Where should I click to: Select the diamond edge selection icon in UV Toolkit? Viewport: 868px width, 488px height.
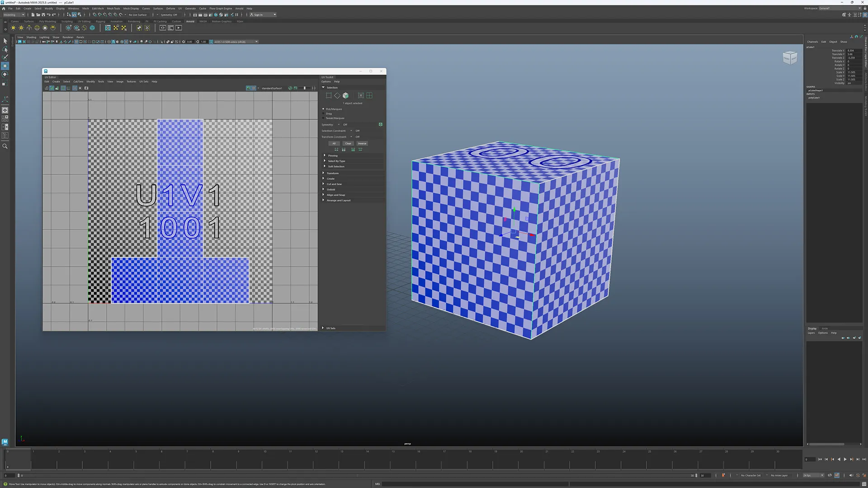337,95
